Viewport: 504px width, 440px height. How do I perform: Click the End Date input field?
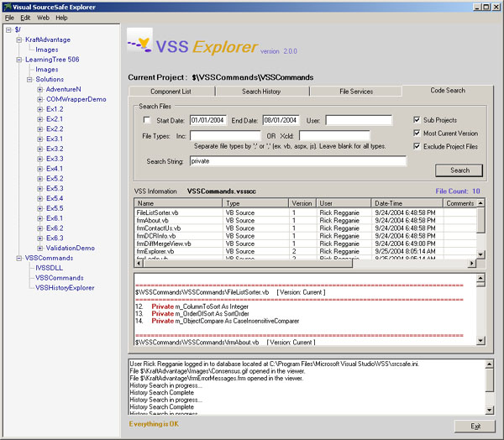pos(281,120)
